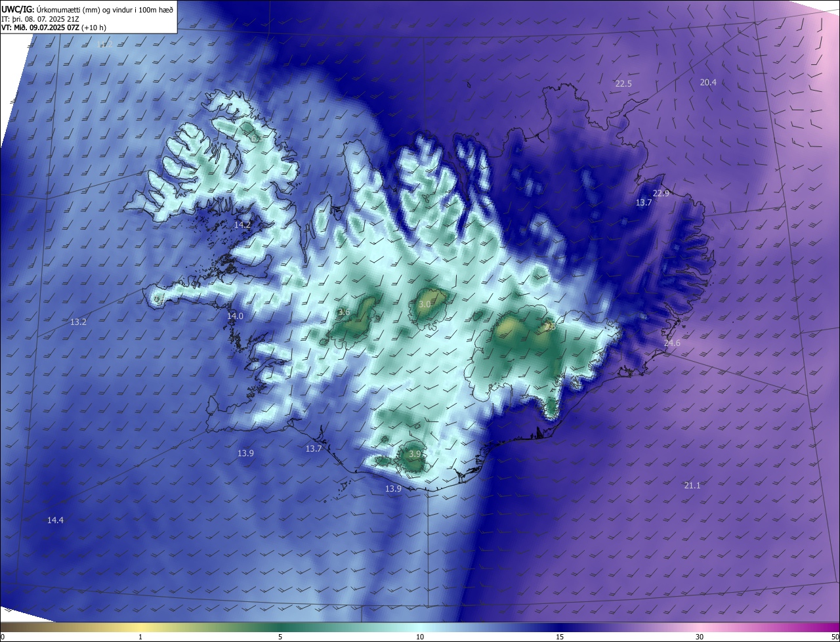Select the 3.9 value on southern glacier

[x=415, y=454]
